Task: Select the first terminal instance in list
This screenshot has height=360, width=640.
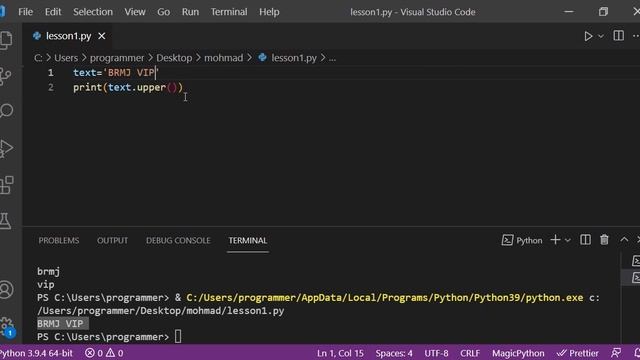Action: pyautogui.click(x=635, y=261)
